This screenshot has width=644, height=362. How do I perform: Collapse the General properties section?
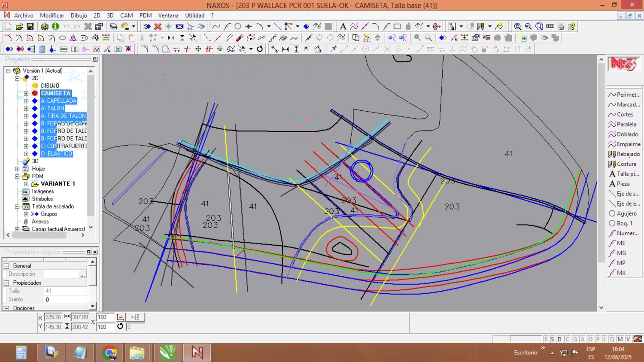coord(6,266)
